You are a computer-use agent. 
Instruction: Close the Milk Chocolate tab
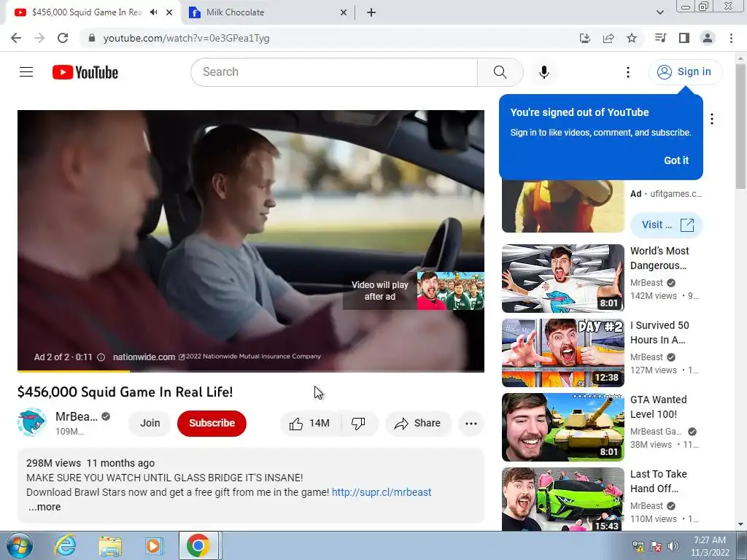pos(344,13)
